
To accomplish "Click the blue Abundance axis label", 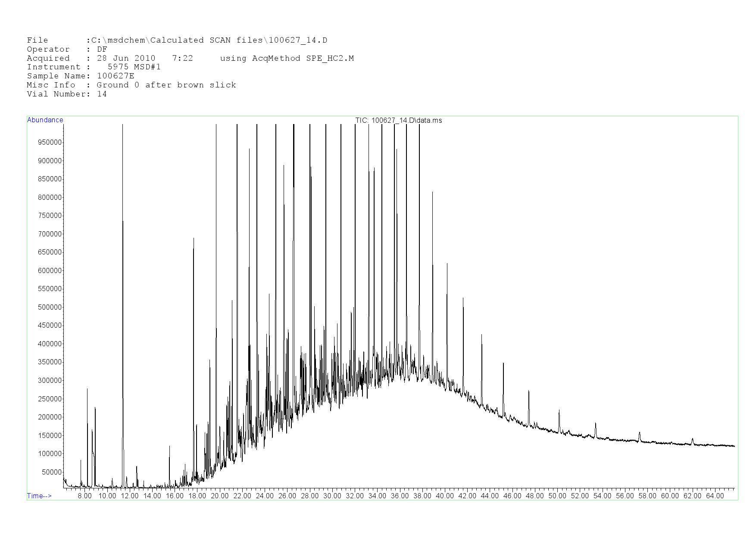I will [45, 120].
